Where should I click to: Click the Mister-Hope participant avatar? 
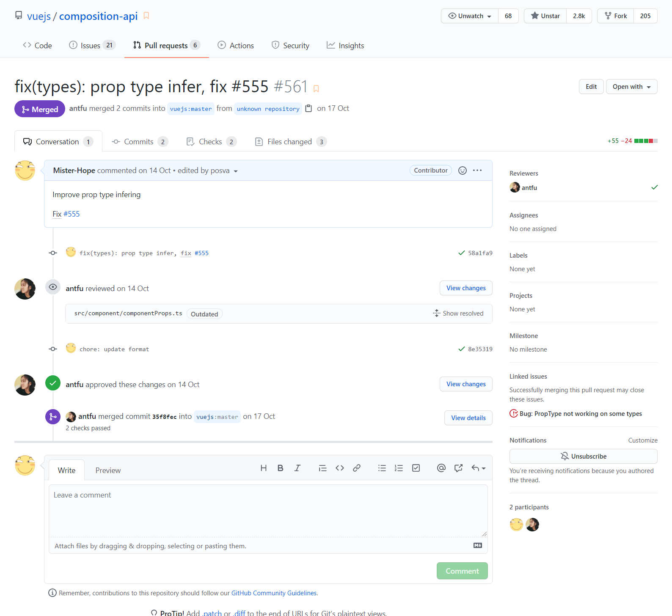point(516,525)
